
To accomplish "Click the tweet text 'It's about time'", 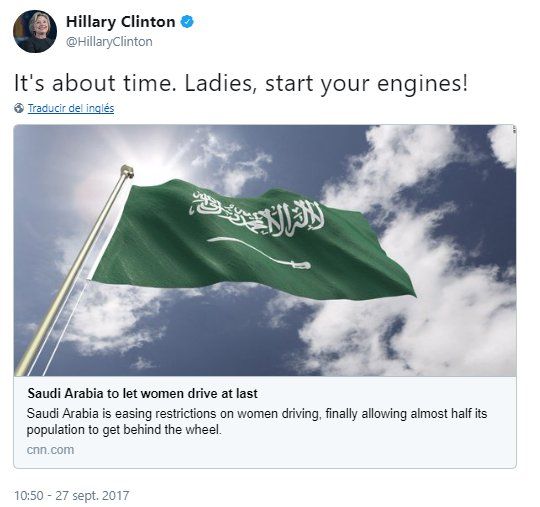I will (x=95, y=83).
